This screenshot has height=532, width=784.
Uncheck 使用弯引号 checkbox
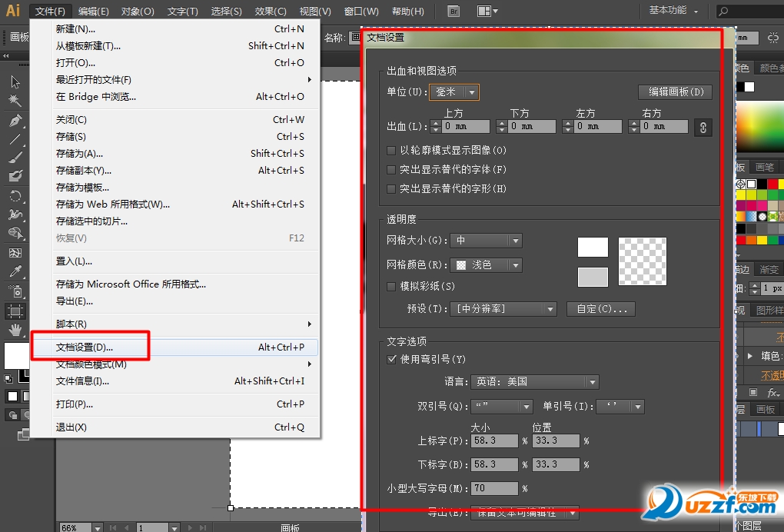[392, 359]
